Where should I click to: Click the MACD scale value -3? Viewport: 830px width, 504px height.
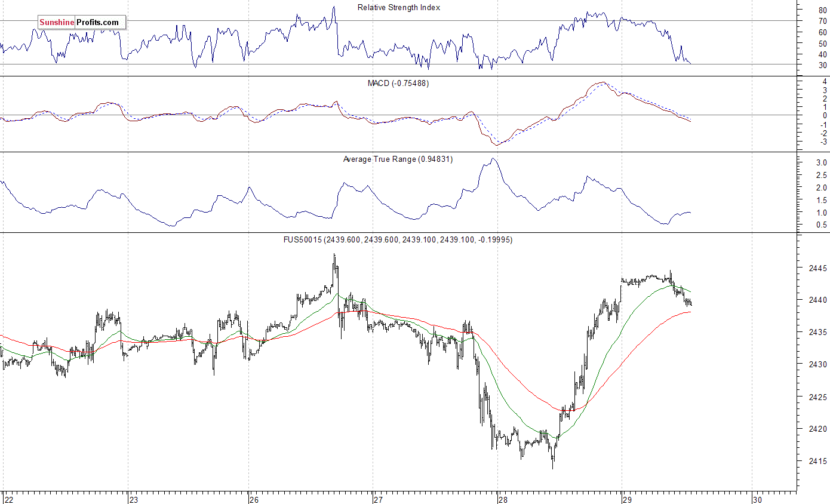[823, 142]
